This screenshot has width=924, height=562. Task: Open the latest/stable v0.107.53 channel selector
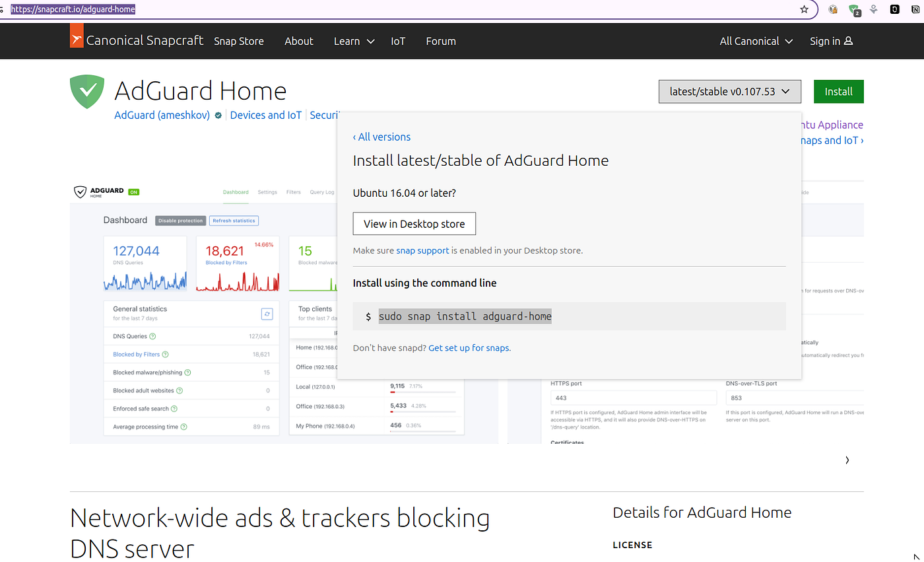click(729, 91)
